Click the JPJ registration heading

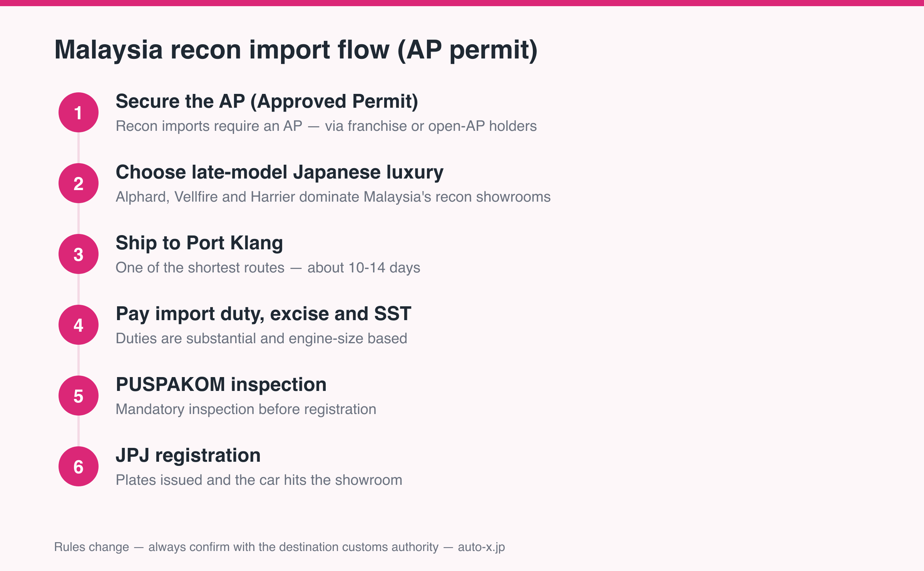coord(188,456)
